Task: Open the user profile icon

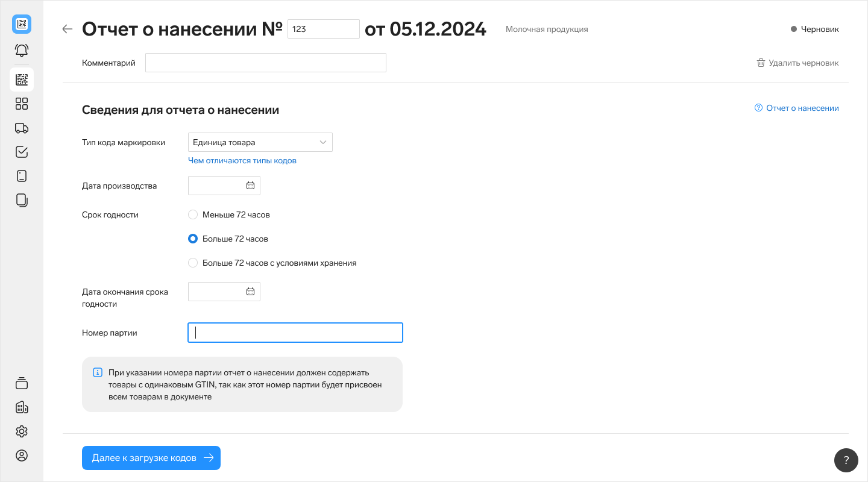Action: [22, 455]
